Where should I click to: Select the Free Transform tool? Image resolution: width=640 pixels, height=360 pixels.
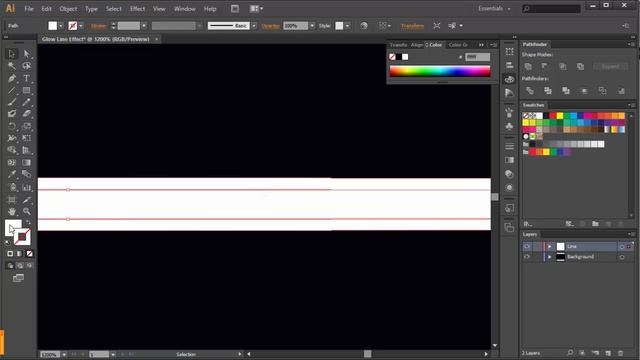27,138
